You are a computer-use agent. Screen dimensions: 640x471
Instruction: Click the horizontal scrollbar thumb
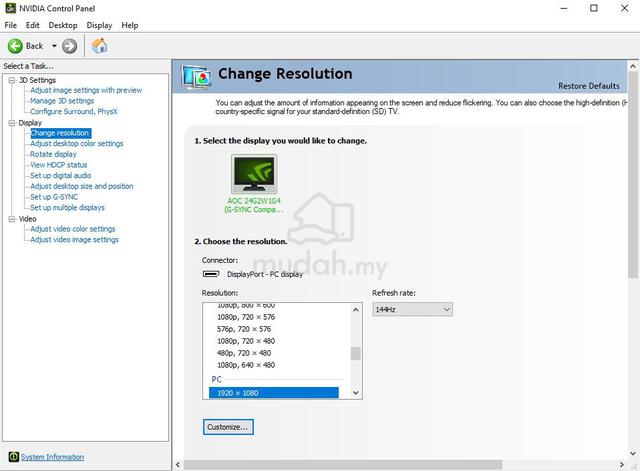pyautogui.click(x=343, y=464)
